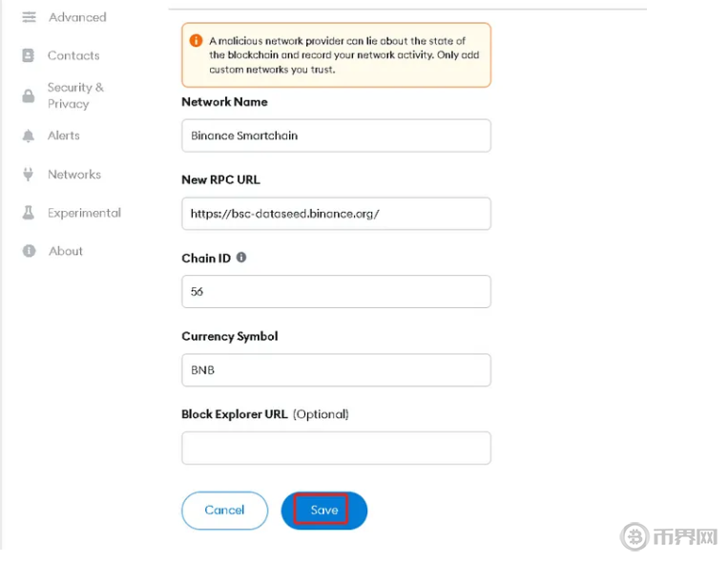The height and width of the screenshot is (563, 728).
Task: Click the Alerts bell icon
Action: [x=29, y=136]
